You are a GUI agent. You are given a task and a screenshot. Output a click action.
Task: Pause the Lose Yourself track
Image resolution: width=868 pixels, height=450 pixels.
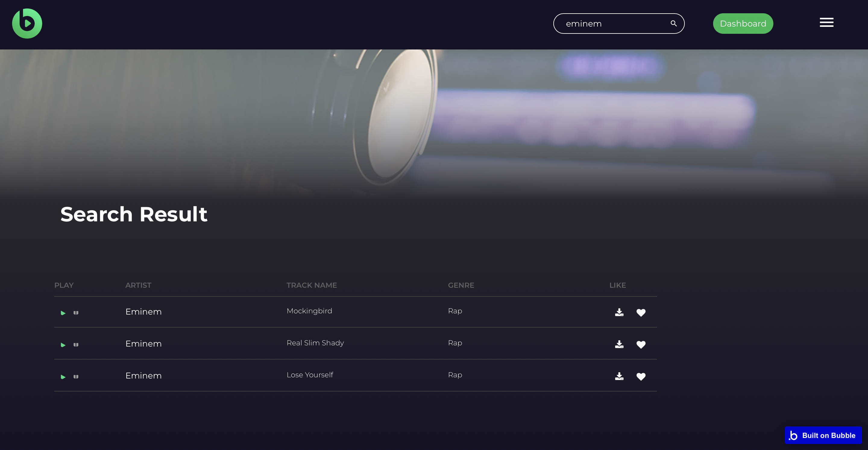[x=76, y=377]
